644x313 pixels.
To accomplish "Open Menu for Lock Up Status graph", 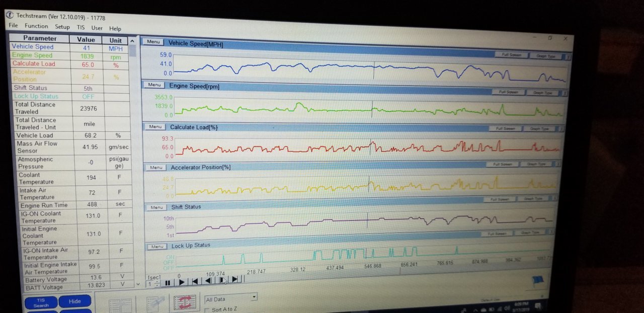I will pyautogui.click(x=157, y=247).
